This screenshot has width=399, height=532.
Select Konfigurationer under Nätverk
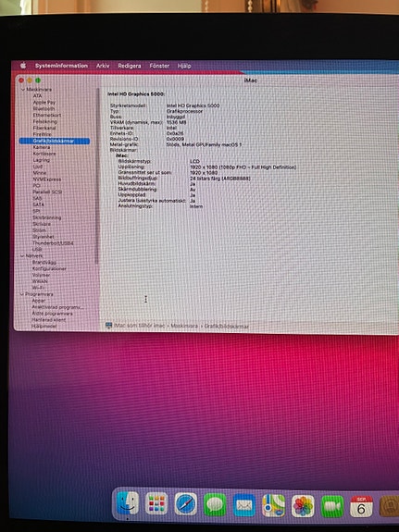[x=49, y=268]
